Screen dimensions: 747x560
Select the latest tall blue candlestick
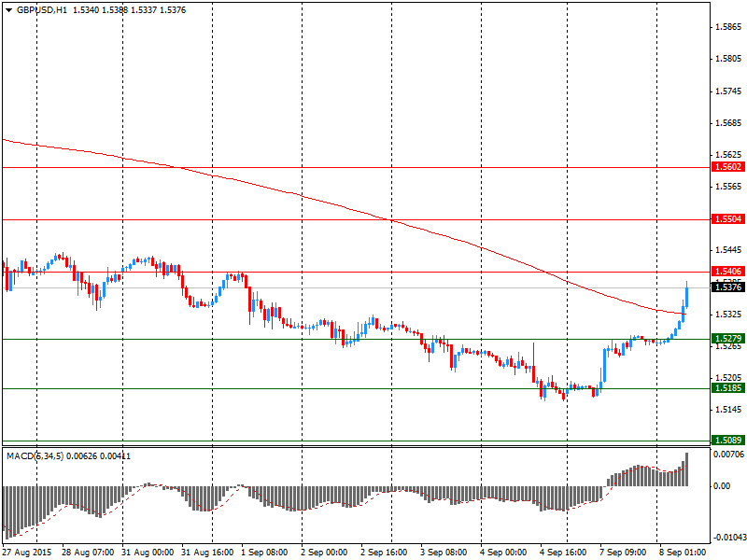coord(687,294)
